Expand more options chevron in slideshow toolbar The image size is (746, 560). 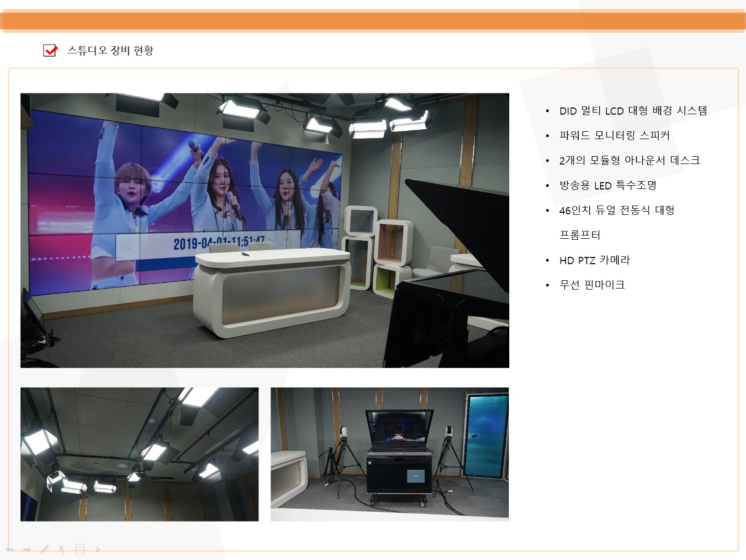[x=97, y=549]
